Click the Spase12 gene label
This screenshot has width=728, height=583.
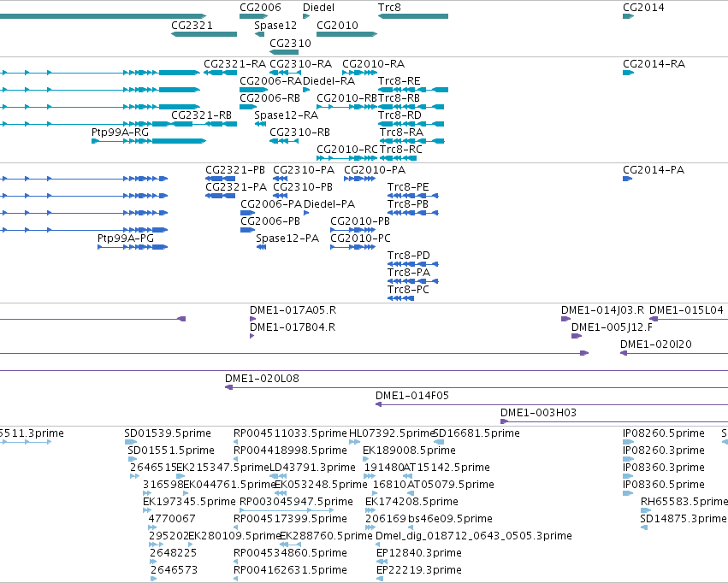(275, 26)
